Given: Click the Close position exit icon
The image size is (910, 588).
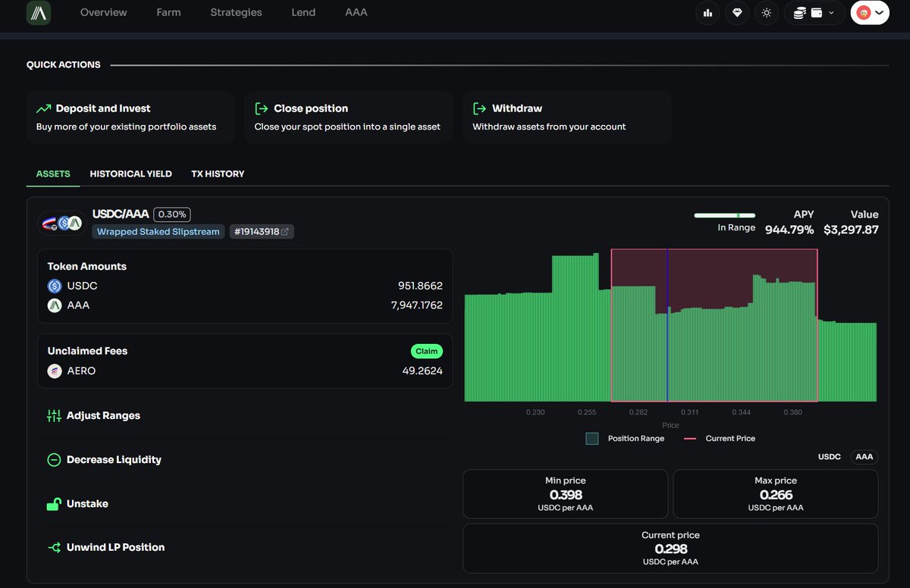Looking at the screenshot, I should pos(262,108).
